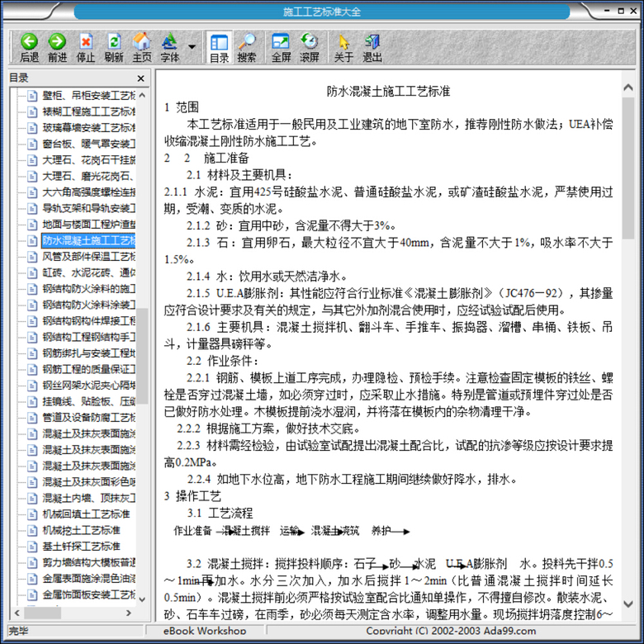Select the 风管及部件保温工艺 tree entry
This screenshot has height=644, width=644.
(x=88, y=256)
